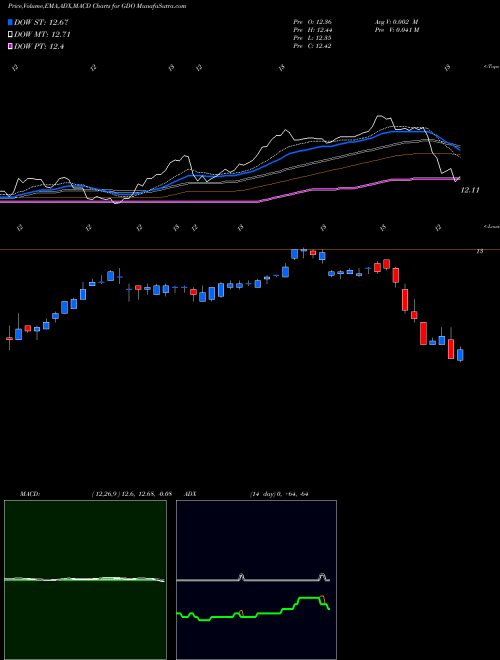The height and width of the screenshot is (660, 500).
Task: Click the MACD (12,26,9) parameter values
Action: click(131, 494)
